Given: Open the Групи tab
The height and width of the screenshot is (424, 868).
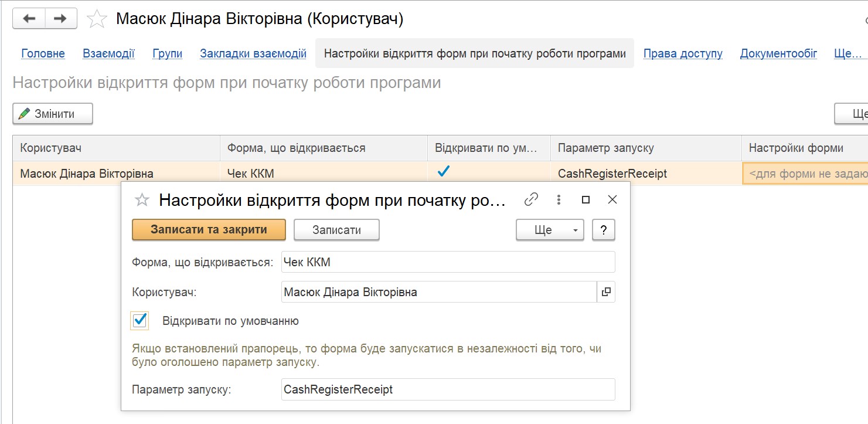Looking at the screenshot, I should (168, 53).
